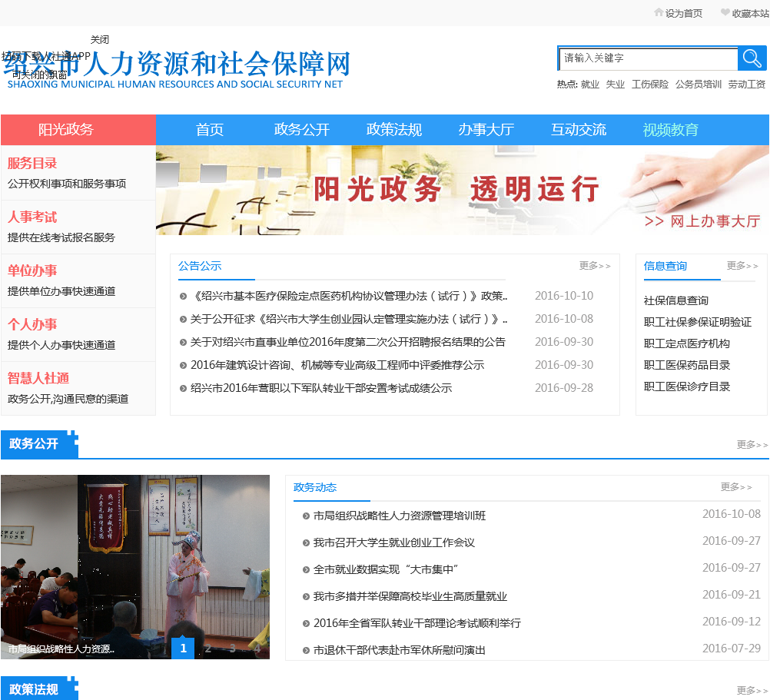Switch to slide 2 of the carousel

pyautogui.click(x=207, y=649)
